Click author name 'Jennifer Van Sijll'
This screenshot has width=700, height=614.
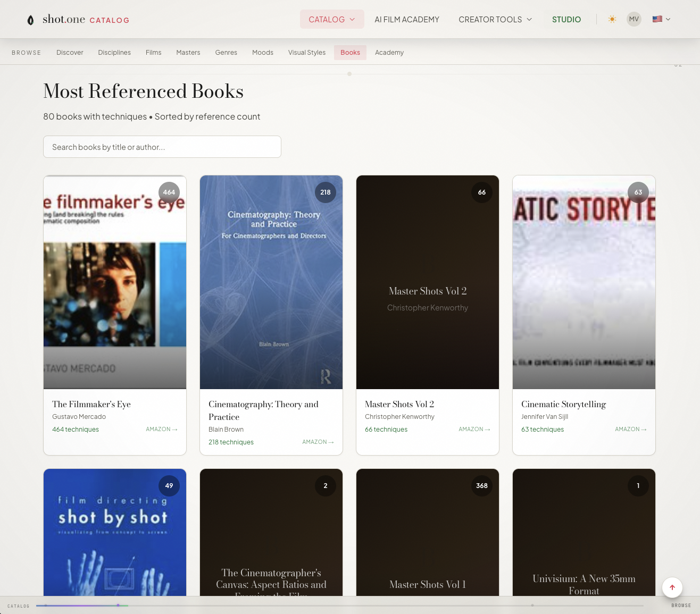coord(545,417)
